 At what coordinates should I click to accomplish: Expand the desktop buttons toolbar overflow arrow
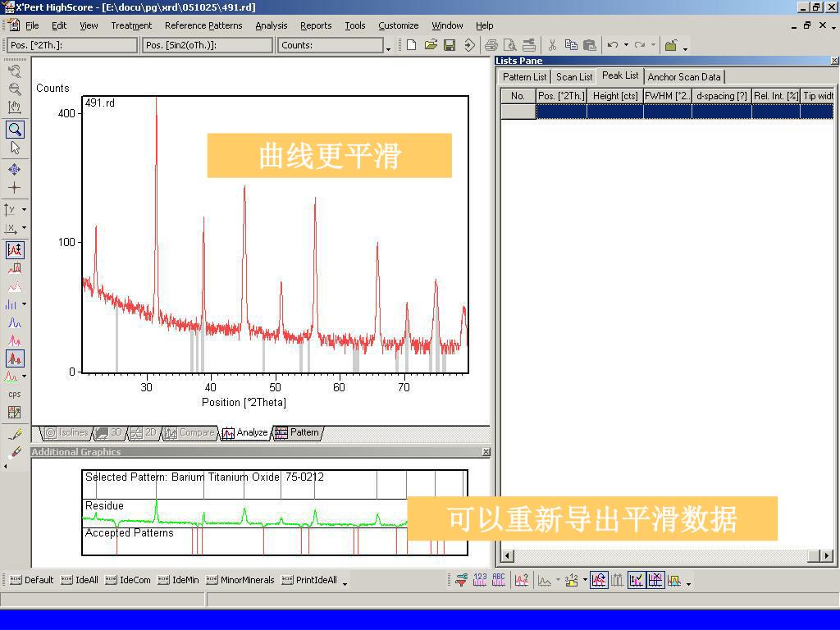345,583
